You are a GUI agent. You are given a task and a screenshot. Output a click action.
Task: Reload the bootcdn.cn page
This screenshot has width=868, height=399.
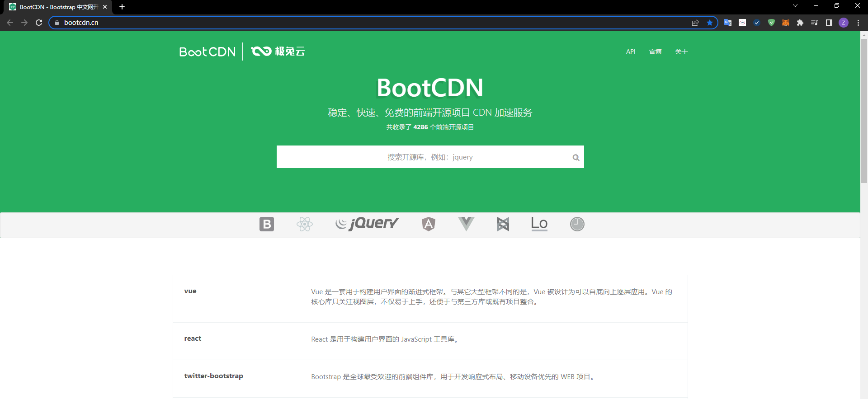[x=39, y=23]
